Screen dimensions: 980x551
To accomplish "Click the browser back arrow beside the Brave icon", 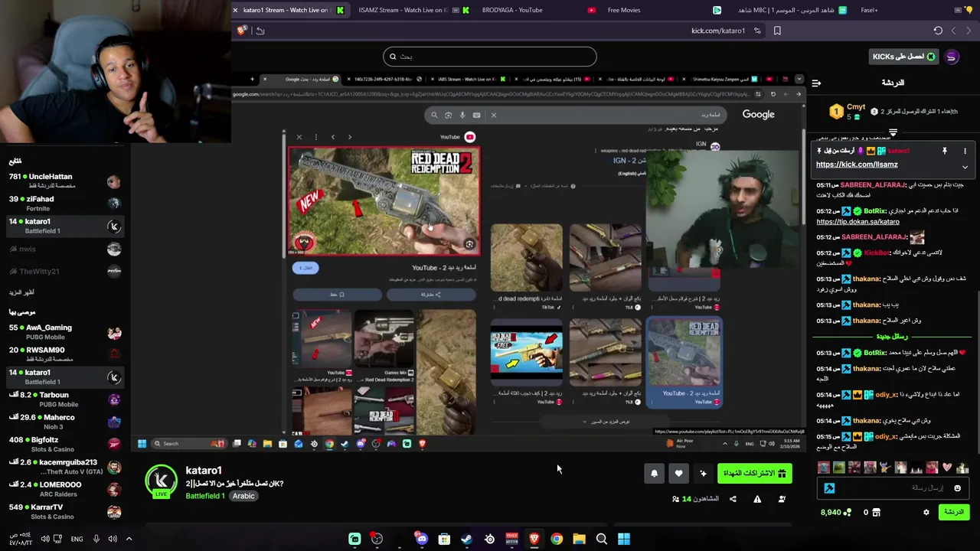I will [260, 31].
